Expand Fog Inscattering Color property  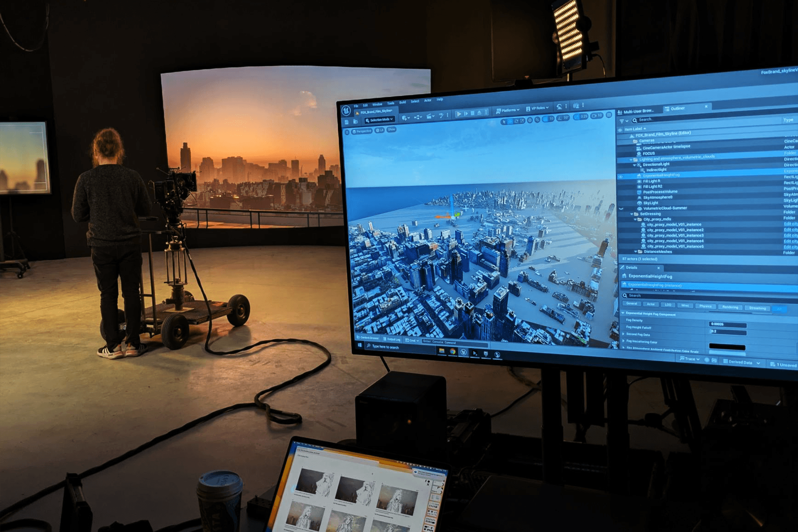pos(623,341)
